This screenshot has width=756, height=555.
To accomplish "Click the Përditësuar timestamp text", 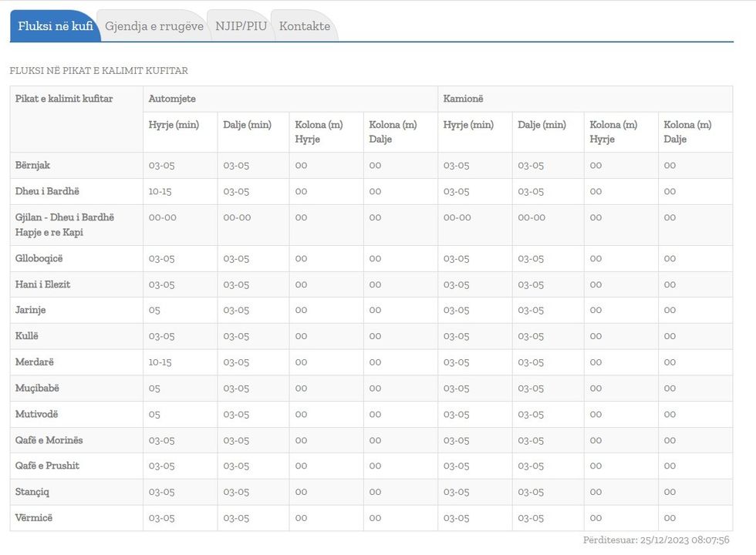I will pyautogui.click(x=656, y=540).
